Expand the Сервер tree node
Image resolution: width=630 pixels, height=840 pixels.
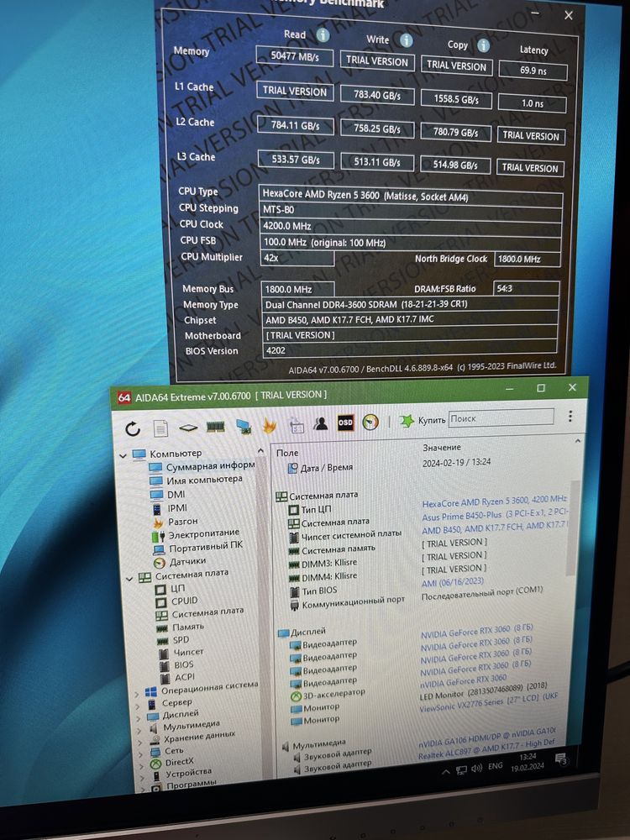pos(137,706)
